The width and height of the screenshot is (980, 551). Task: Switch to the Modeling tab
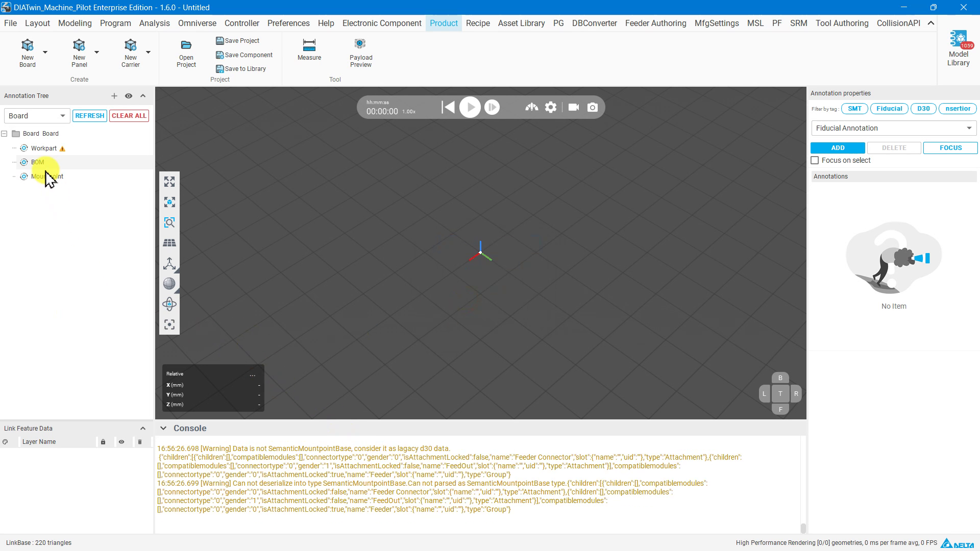75,23
